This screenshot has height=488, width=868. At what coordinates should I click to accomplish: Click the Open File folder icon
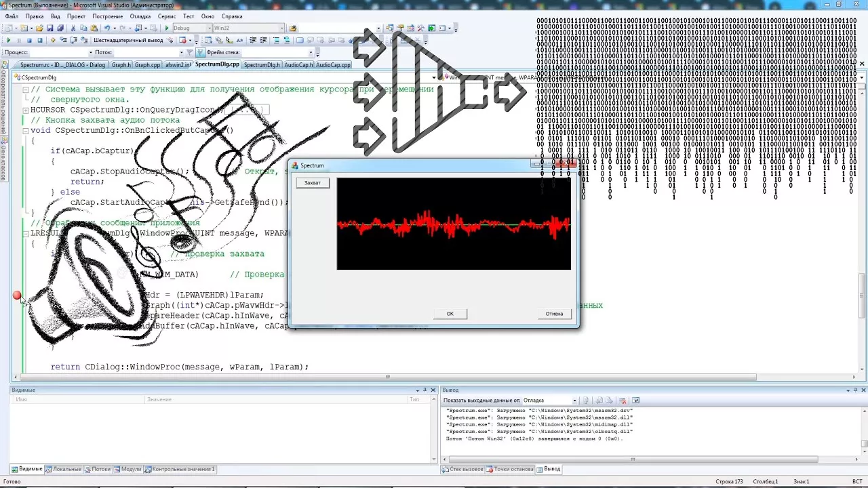coord(39,28)
